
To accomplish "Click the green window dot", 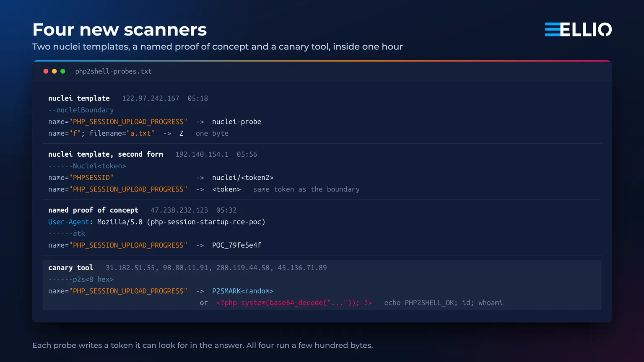I will (63, 71).
